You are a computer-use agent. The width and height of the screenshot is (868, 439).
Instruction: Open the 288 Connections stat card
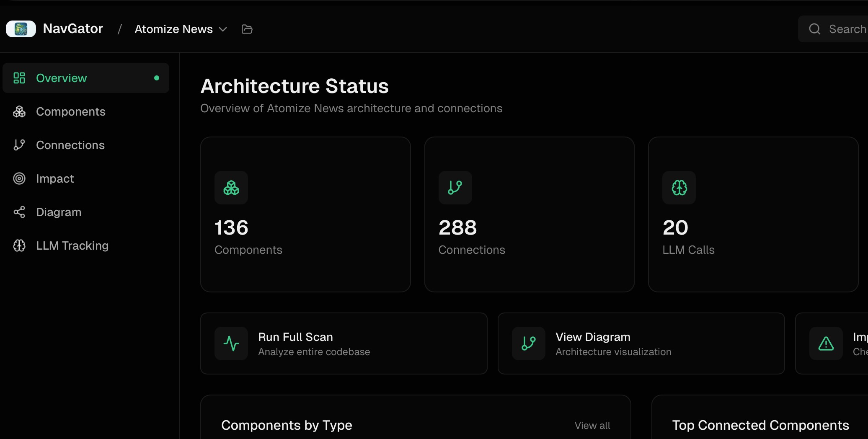tap(529, 214)
